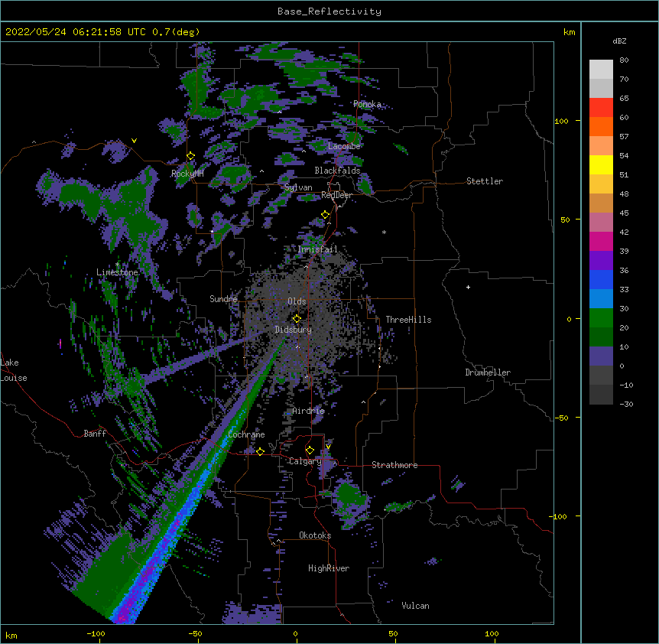Screen dimensions: 659x644
Task: Click the 50 tick label on the vertical axis
Action: tap(565, 220)
